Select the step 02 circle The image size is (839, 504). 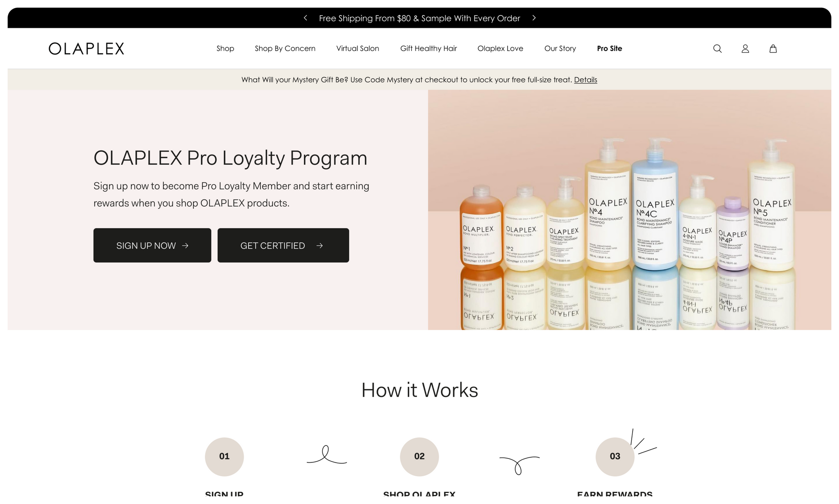tap(419, 457)
